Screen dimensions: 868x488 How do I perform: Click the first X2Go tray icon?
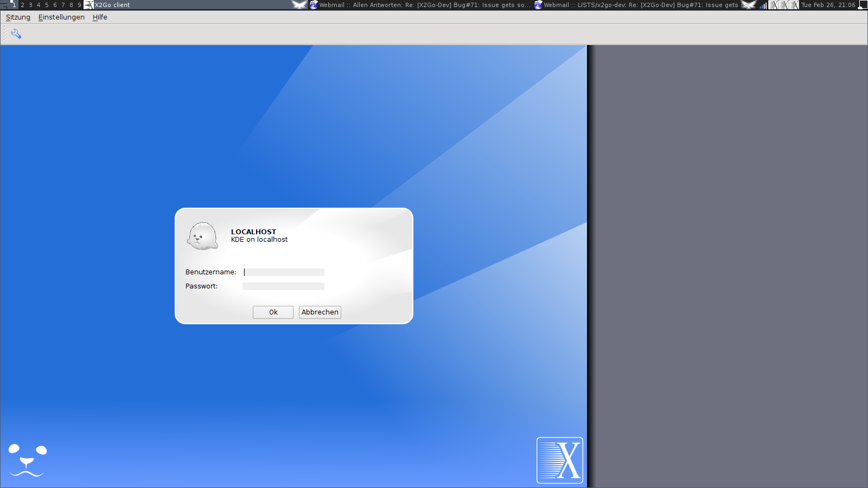774,5
